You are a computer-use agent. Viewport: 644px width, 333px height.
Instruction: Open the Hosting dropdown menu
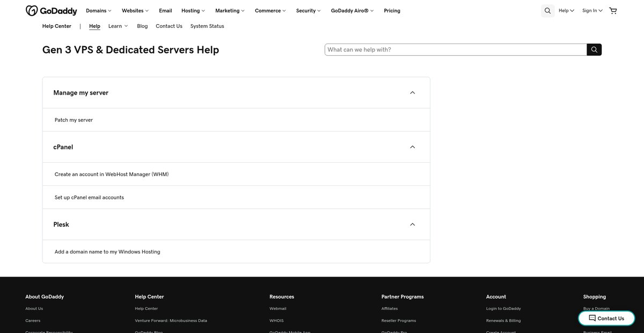(193, 11)
